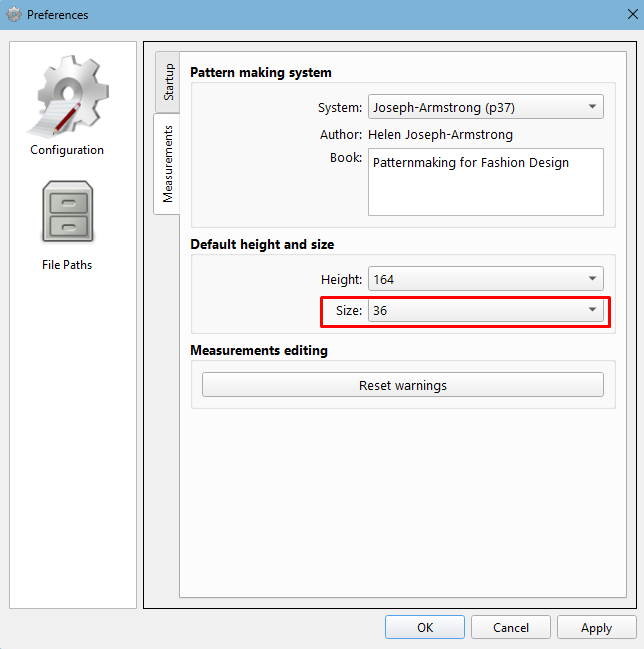The height and width of the screenshot is (649, 644).
Task: Open the Size dropdown showing 36
Action: tap(485, 310)
